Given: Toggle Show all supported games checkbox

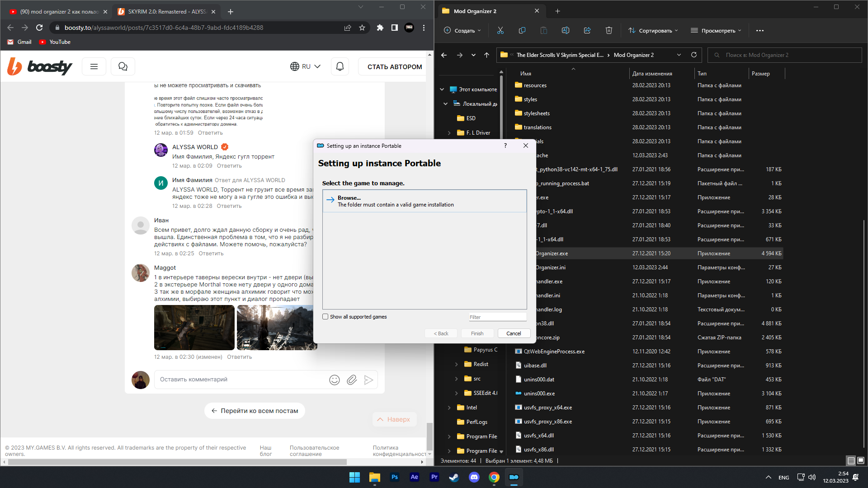Looking at the screenshot, I should (x=325, y=317).
